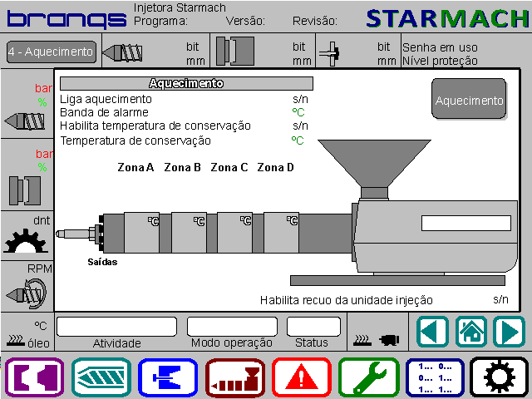Click the 'Zona A' heading
The width and height of the screenshot is (532, 399).
pyautogui.click(x=135, y=167)
